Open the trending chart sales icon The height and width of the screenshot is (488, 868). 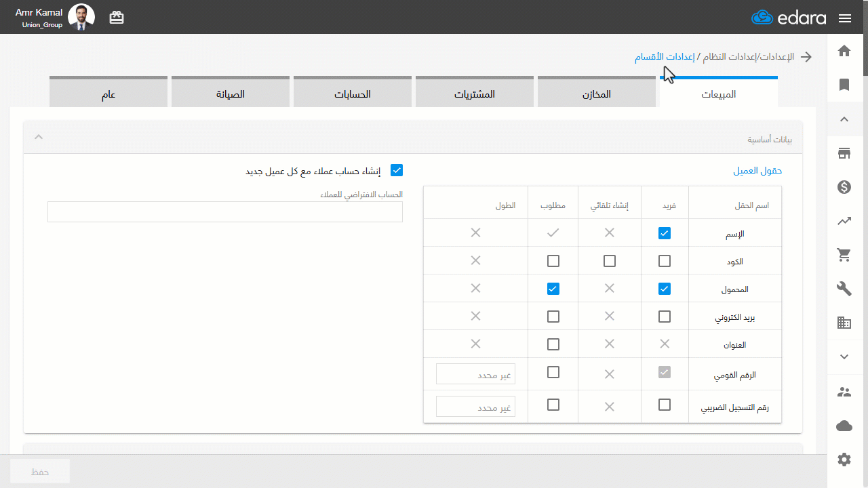844,221
